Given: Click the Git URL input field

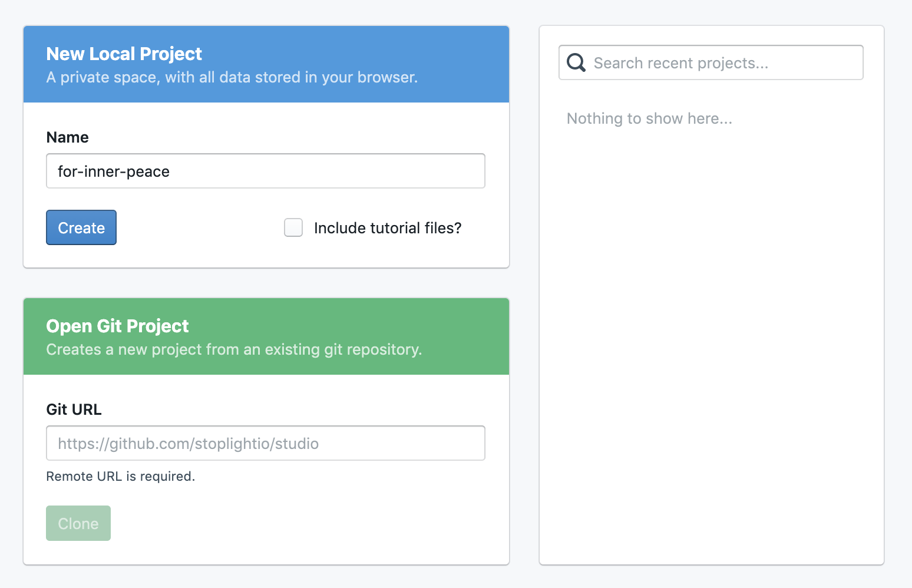Looking at the screenshot, I should click(x=265, y=442).
